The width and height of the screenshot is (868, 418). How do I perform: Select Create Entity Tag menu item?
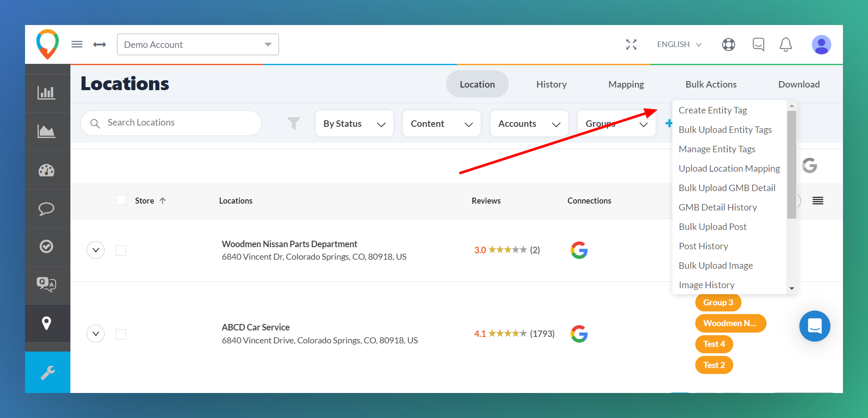coord(729,110)
